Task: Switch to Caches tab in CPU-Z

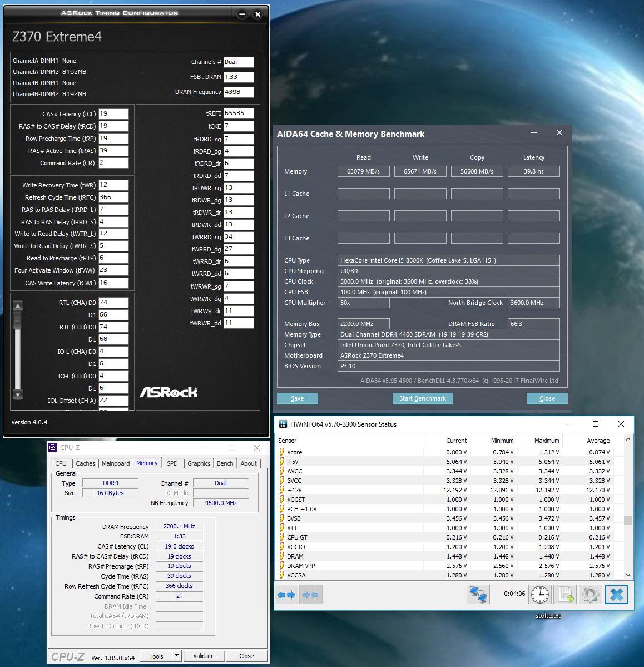Action: 86,463
